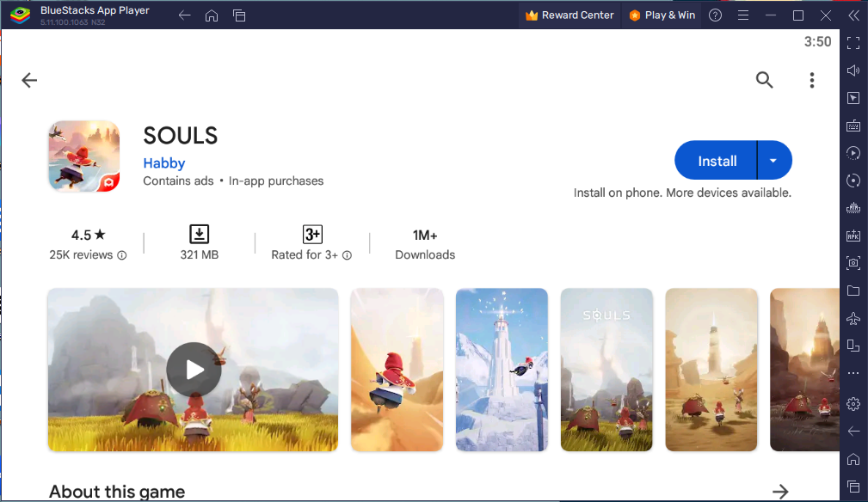Show more sidebar options (three dots)
Viewport: 868px width, 502px height.
[853, 373]
